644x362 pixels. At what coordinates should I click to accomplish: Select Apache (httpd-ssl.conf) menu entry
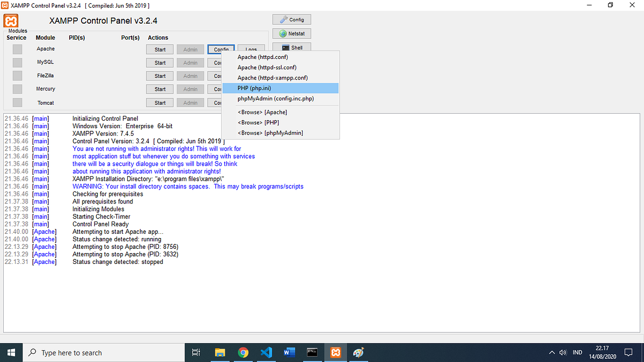pos(280,68)
